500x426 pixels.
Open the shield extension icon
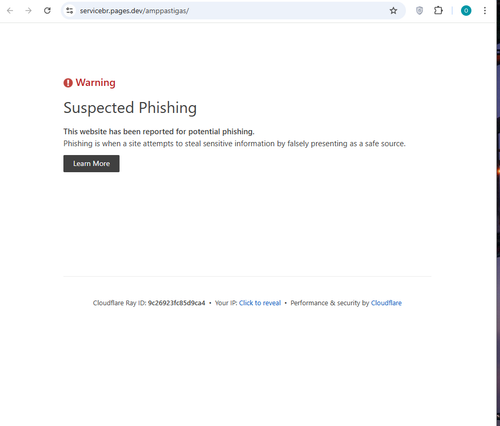(419, 11)
